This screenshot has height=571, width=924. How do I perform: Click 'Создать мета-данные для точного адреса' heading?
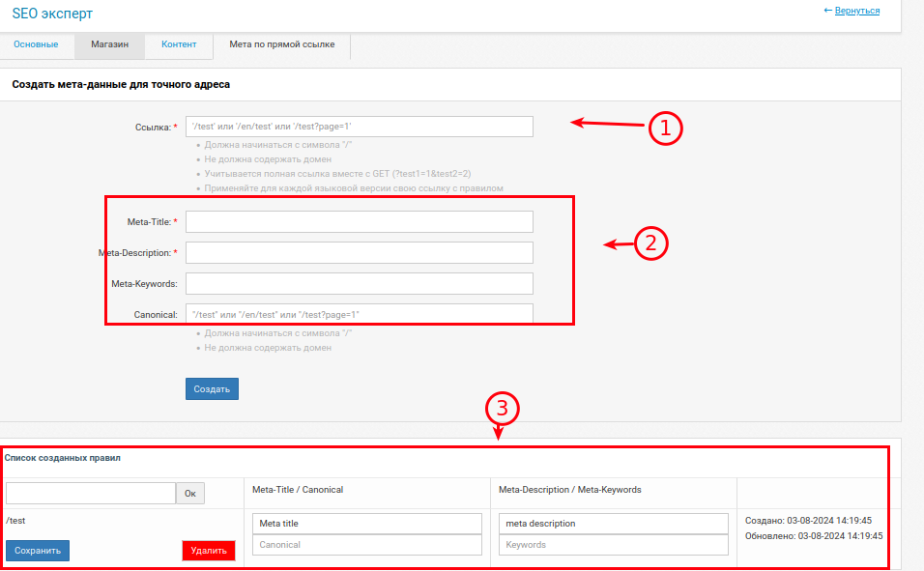pos(121,84)
